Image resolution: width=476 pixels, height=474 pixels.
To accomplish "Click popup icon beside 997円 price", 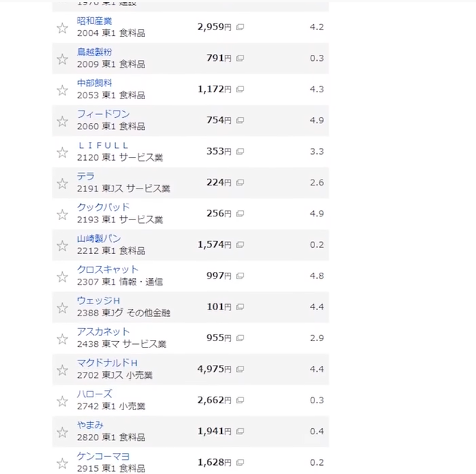I will 240,276.
